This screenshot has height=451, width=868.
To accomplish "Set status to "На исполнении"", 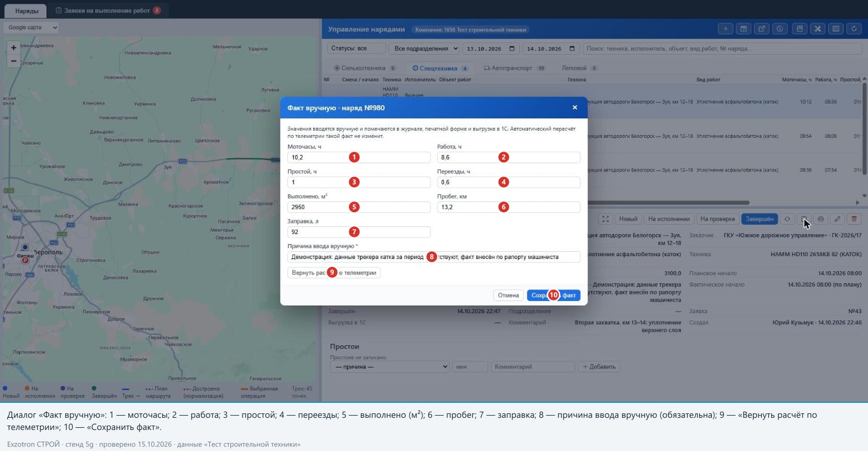I will 669,219.
